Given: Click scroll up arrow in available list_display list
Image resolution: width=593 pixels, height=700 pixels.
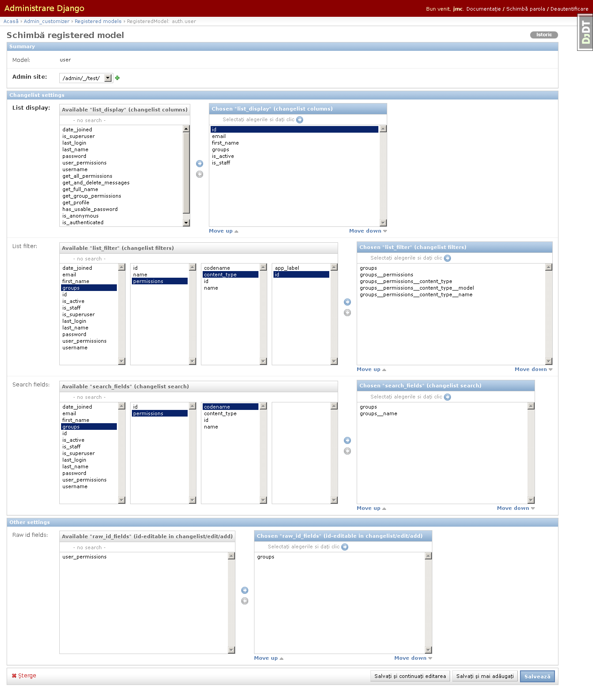Looking at the screenshot, I should pos(186,129).
